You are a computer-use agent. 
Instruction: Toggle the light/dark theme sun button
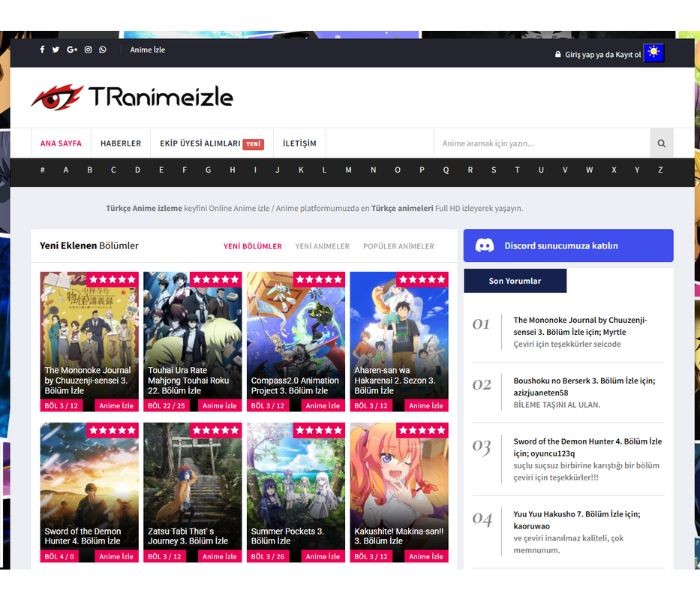click(x=654, y=53)
